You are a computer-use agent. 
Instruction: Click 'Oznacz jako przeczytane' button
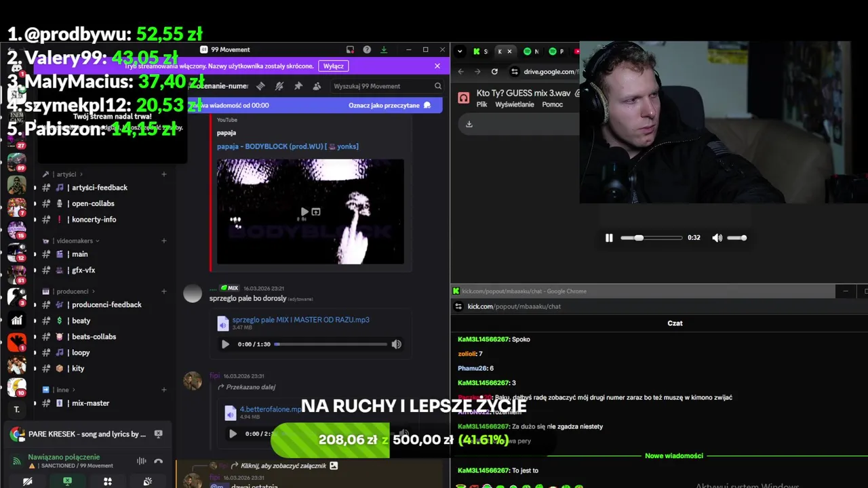click(389, 105)
